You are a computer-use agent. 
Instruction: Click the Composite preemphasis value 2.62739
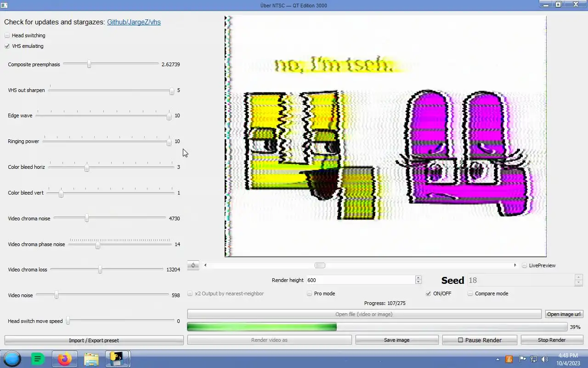tap(170, 64)
